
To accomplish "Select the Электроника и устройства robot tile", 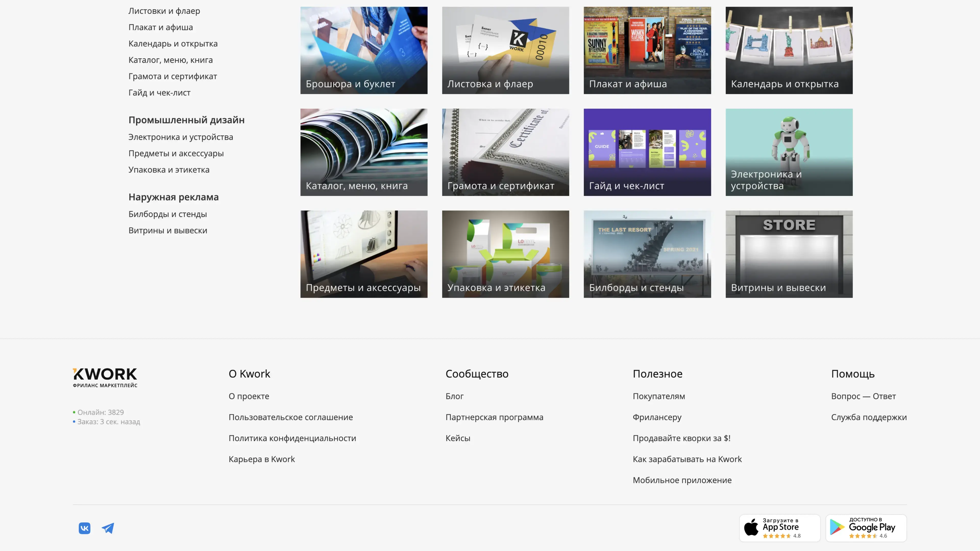I will [x=789, y=152].
